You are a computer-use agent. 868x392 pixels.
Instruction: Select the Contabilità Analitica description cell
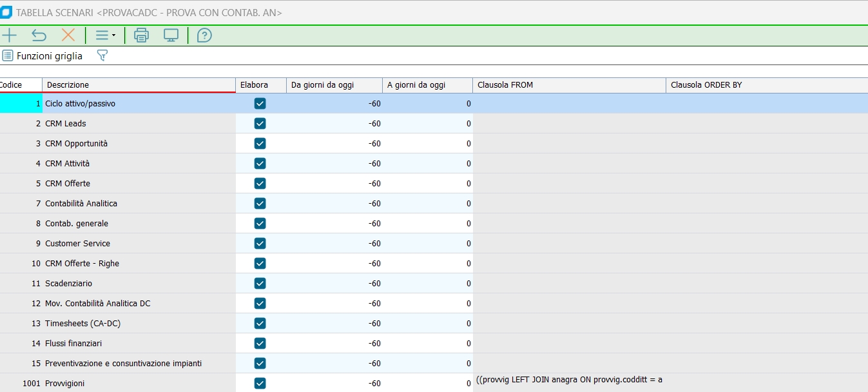(139, 203)
